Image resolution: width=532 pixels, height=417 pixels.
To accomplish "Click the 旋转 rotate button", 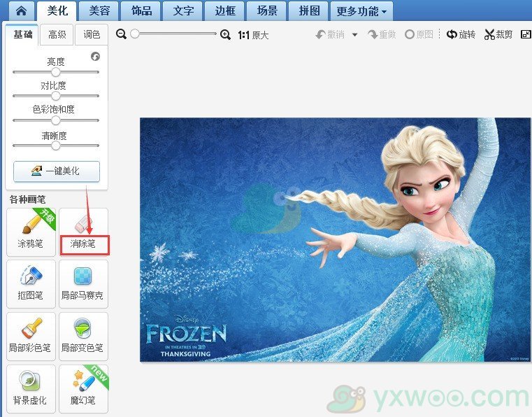I will (461, 34).
